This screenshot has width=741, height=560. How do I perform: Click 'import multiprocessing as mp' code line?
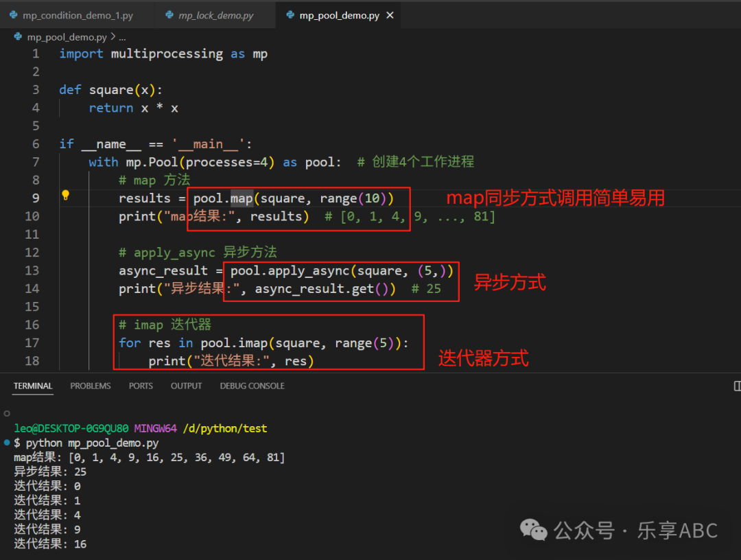(163, 54)
